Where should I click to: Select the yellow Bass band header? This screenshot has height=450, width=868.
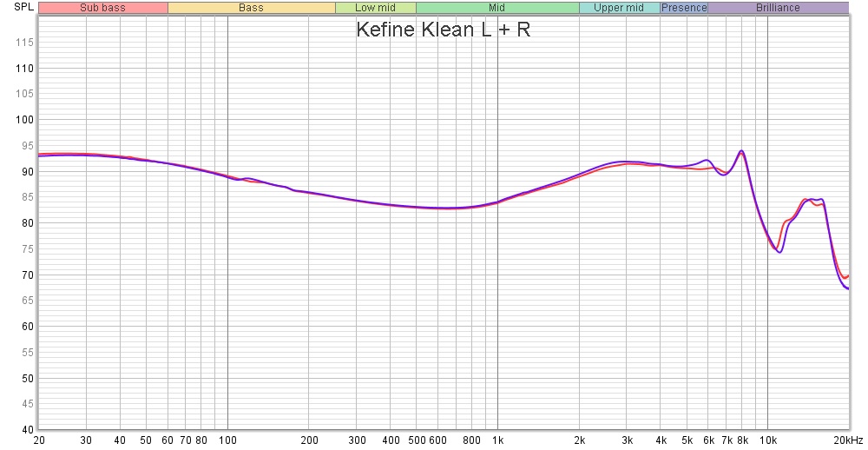click(251, 8)
